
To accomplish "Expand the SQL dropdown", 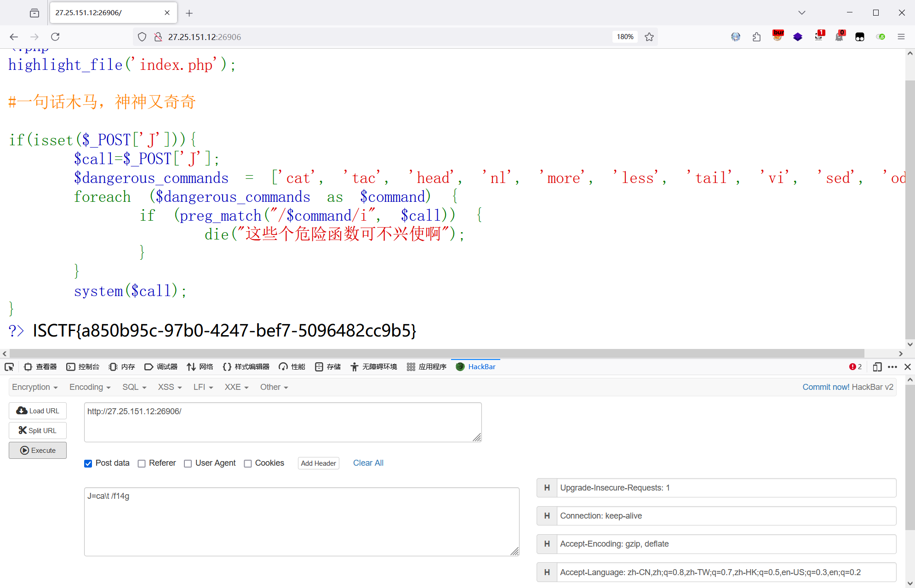I will click(134, 387).
